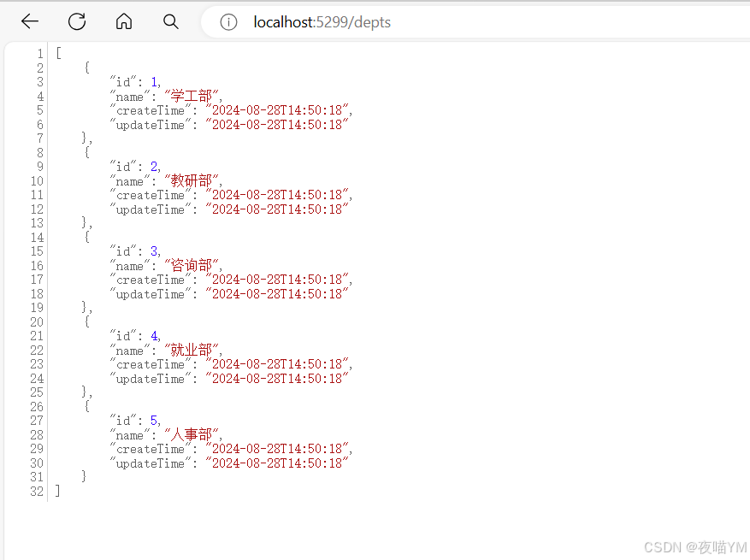Click the closing brace on line 31
Viewport: 750px width, 560px height.
click(84, 476)
